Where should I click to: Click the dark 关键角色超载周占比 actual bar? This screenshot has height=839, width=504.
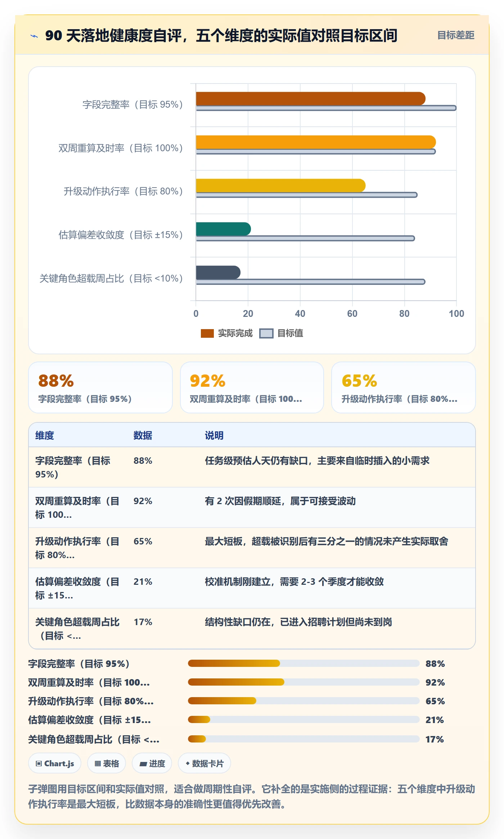[x=218, y=272]
